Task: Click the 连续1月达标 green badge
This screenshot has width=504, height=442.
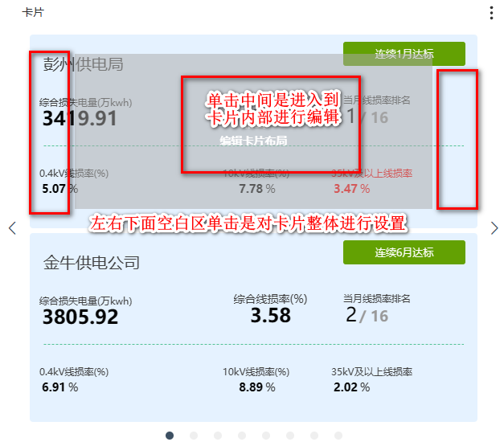Action: 404,54
